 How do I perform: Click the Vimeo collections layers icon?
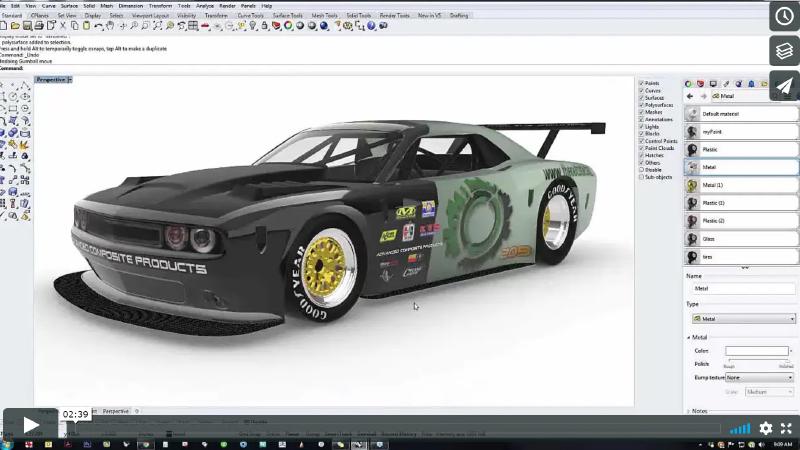pos(784,51)
